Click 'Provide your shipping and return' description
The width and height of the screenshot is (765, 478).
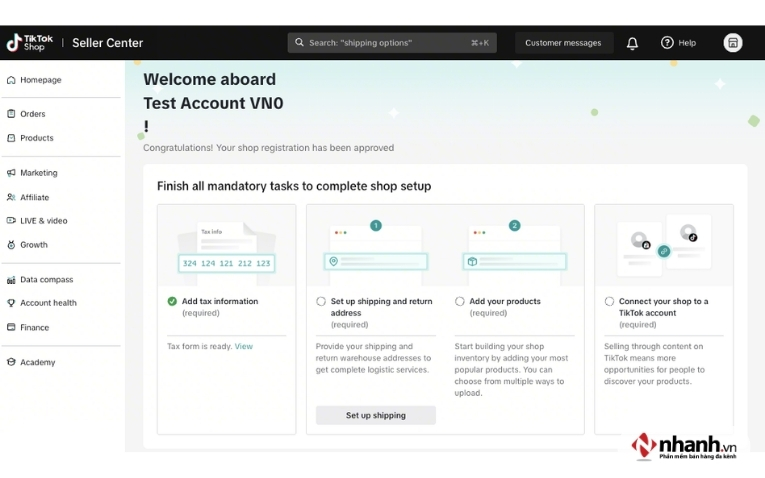coord(373,358)
